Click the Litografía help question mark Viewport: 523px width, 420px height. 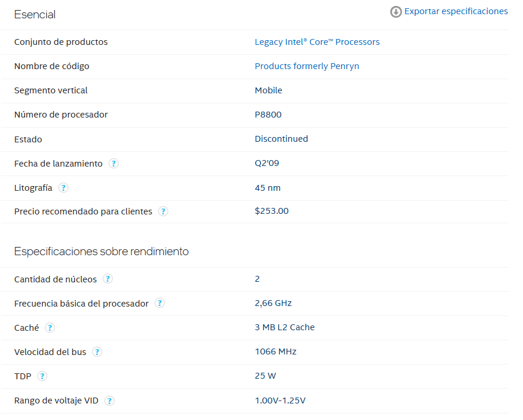64,188
